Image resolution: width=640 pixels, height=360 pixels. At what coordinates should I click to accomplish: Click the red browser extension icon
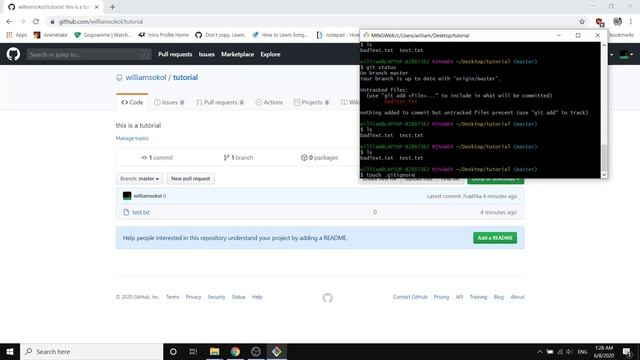600,22
